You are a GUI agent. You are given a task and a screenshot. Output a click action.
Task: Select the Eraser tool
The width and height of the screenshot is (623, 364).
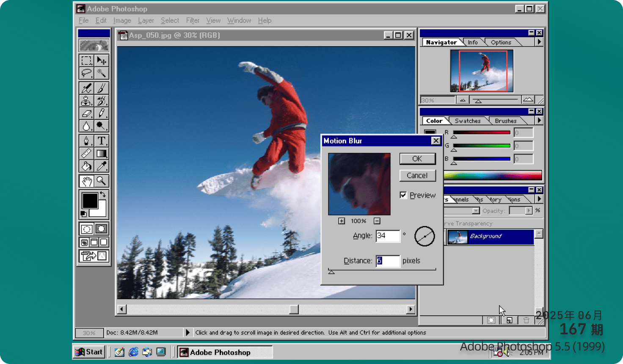(86, 113)
